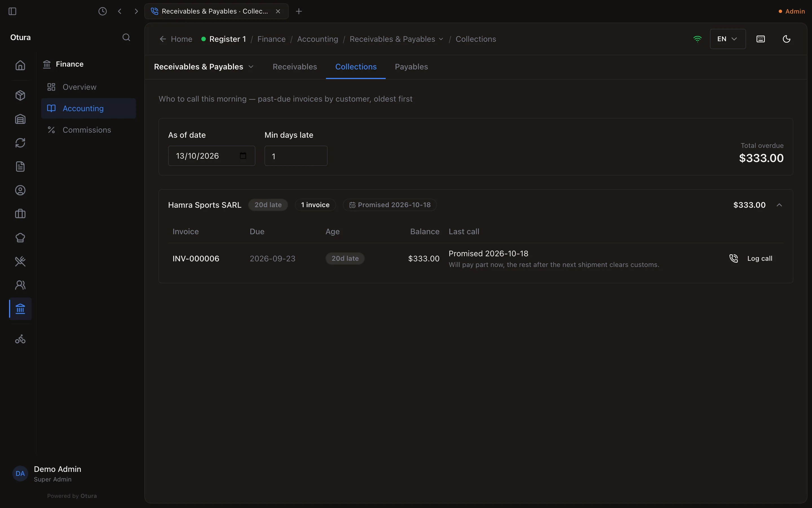Open the bicycle delivery icon in rail

[20, 339]
